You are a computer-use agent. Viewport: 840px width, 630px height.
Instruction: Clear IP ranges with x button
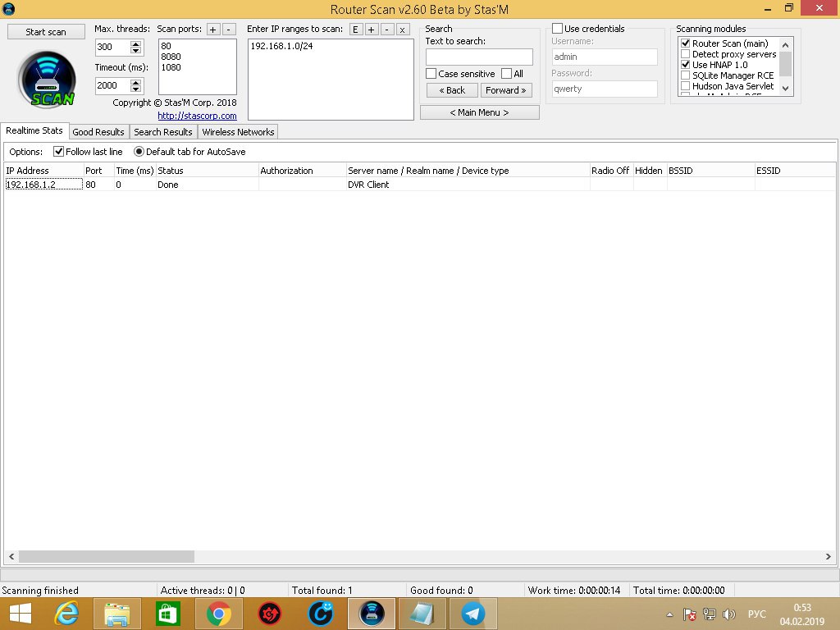pyautogui.click(x=402, y=30)
